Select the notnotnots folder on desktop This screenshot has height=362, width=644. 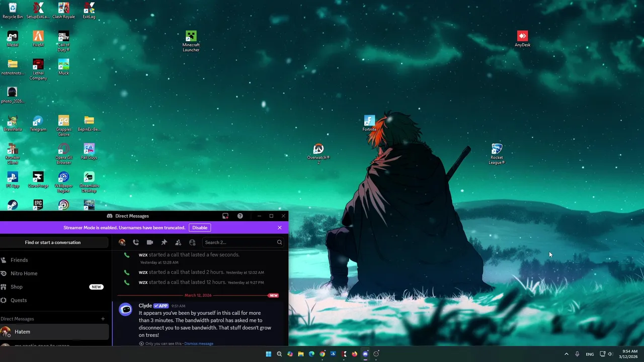point(13,67)
